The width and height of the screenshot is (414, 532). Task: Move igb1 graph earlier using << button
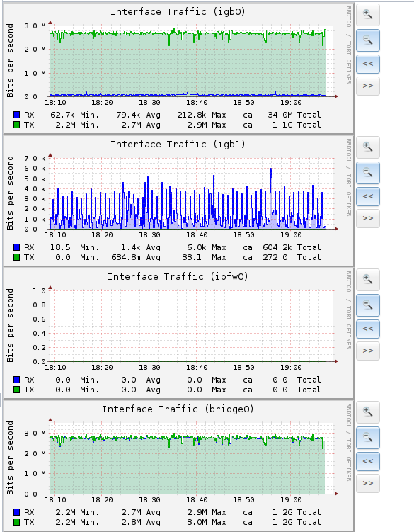368,196
